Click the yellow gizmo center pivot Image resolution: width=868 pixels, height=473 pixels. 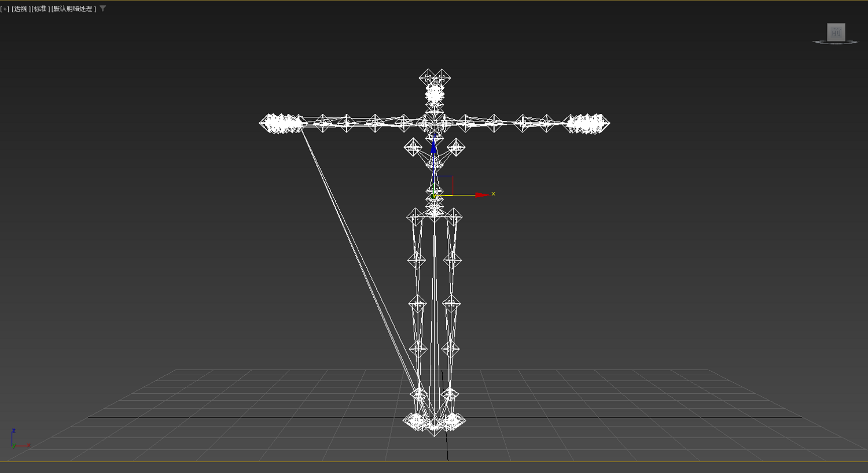tap(434, 196)
